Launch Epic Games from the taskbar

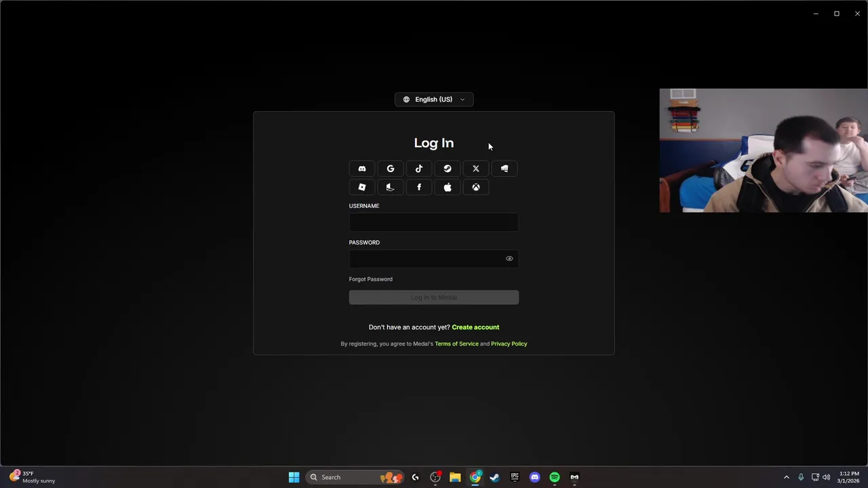pos(515,477)
